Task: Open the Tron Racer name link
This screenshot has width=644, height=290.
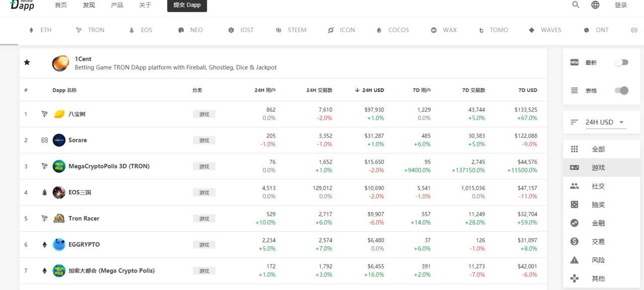Action: pos(84,219)
